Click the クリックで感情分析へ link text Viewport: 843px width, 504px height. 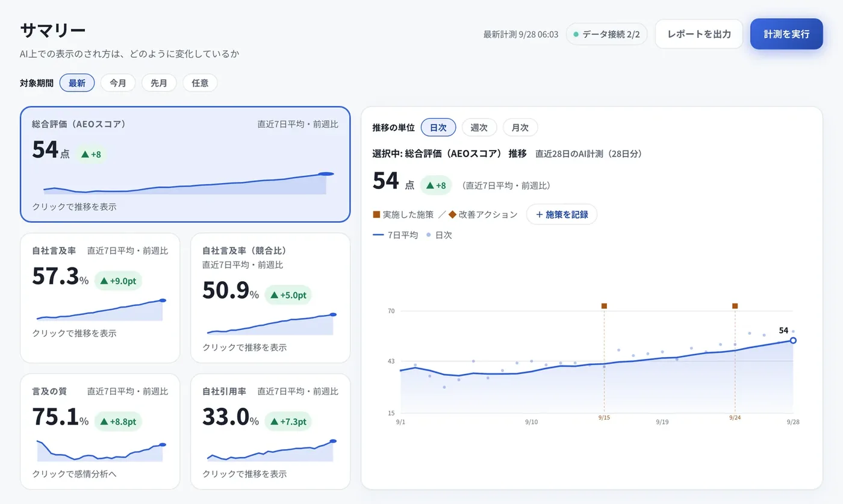(74, 474)
